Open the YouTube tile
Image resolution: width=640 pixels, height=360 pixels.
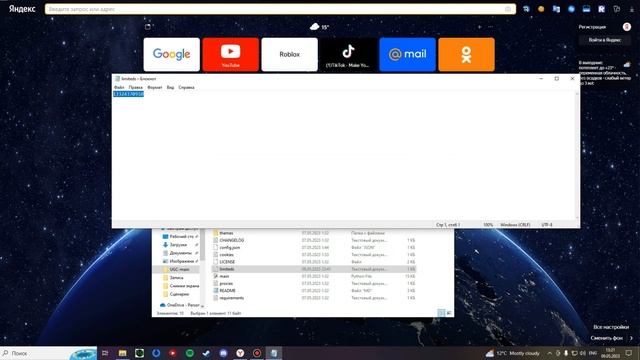231,54
